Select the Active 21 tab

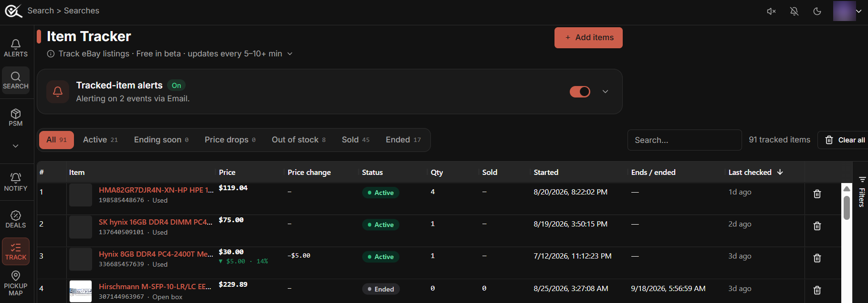click(100, 140)
